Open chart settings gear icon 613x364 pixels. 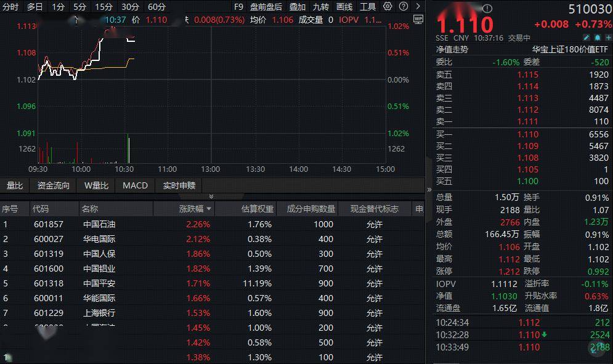click(x=387, y=7)
